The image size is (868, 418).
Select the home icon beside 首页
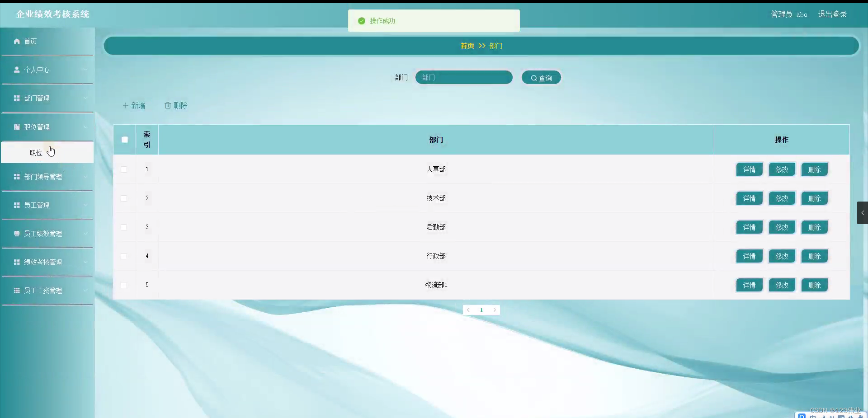click(17, 41)
